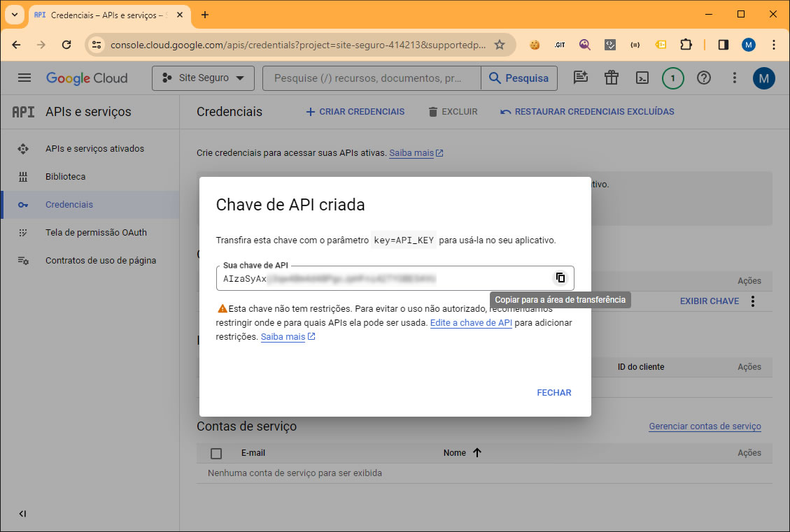Screen dimensions: 790x532
Task: Reload the current browser page
Action: 66,45
